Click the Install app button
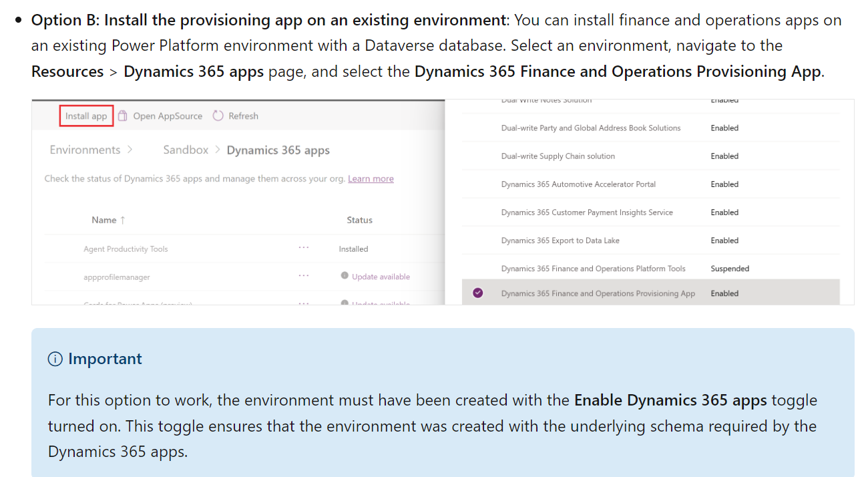 86,116
